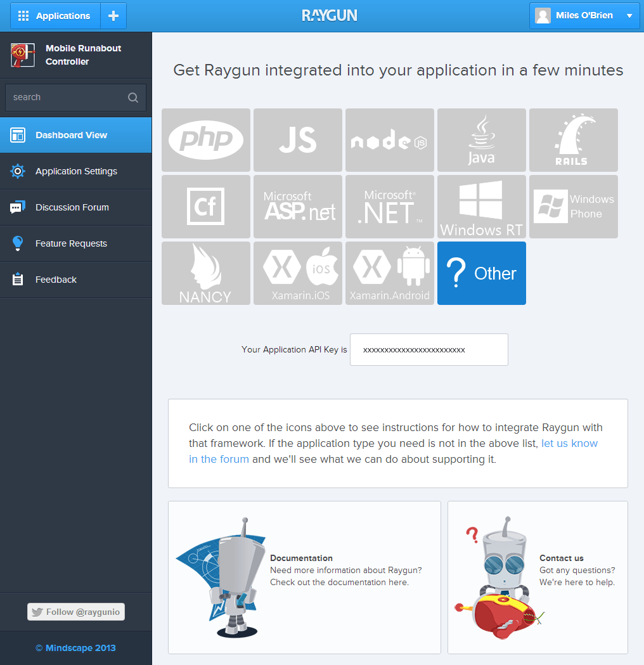Open the Discussion Forum
This screenshot has height=665, width=644.
[x=76, y=207]
